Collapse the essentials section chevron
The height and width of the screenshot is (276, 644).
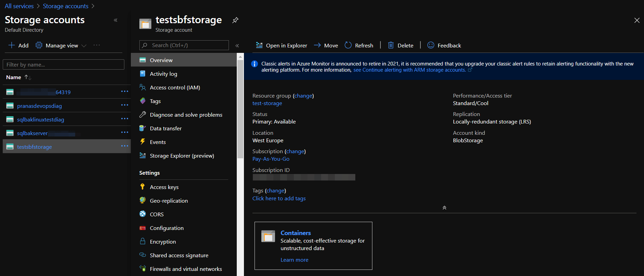point(444,207)
